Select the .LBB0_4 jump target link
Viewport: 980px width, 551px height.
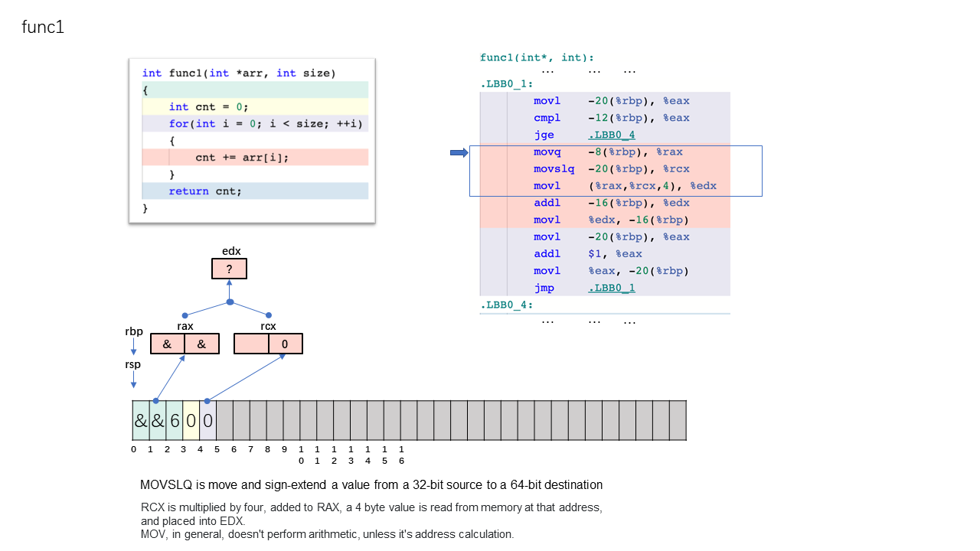click(612, 135)
